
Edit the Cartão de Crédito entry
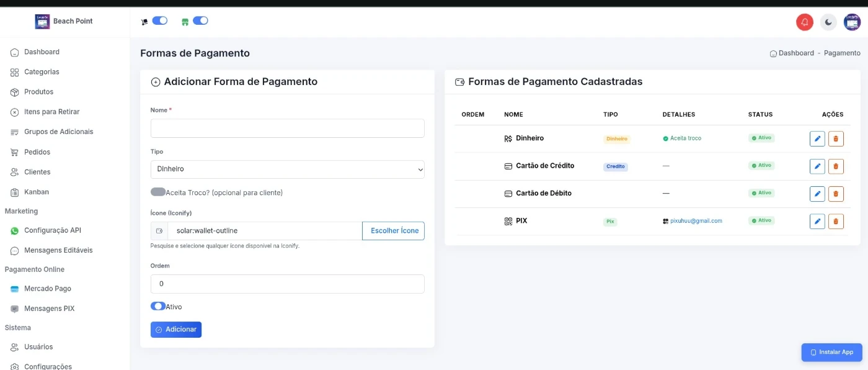click(x=817, y=166)
